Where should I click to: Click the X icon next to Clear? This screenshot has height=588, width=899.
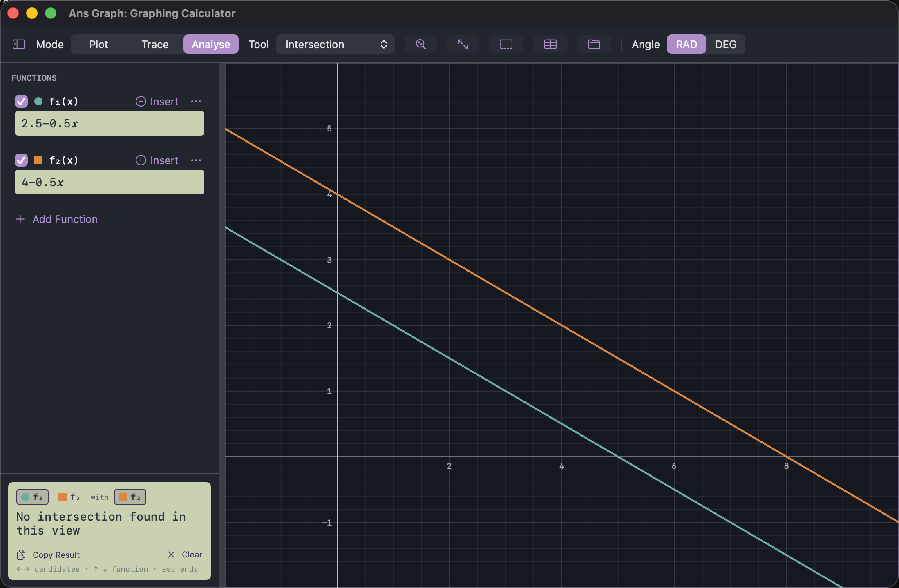pyautogui.click(x=171, y=555)
